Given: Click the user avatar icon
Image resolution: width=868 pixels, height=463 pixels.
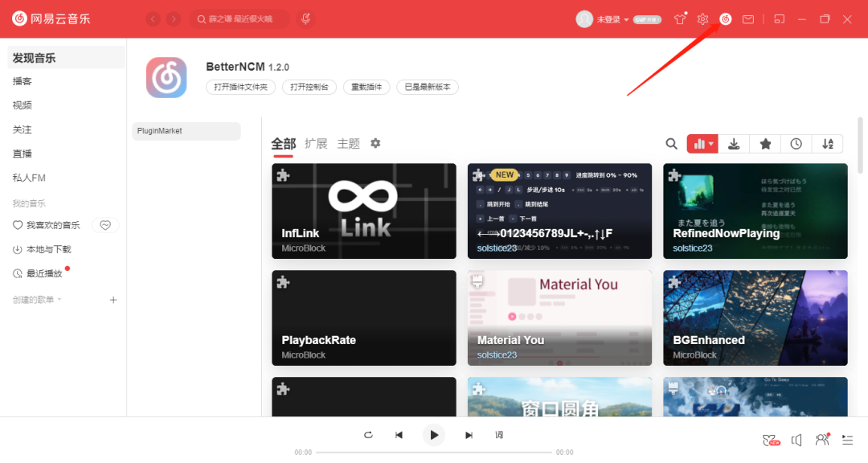Looking at the screenshot, I should click(584, 19).
